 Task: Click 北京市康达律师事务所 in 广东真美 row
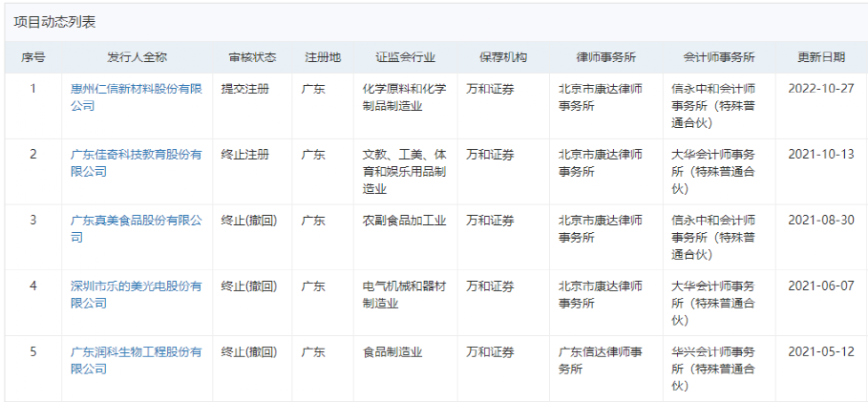pos(601,228)
